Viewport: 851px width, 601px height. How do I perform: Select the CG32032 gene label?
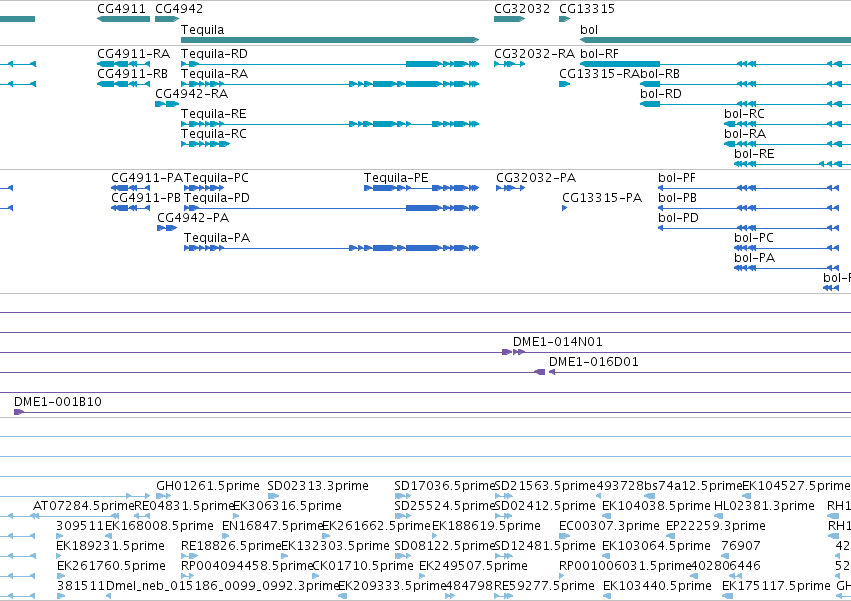pyautogui.click(x=522, y=9)
